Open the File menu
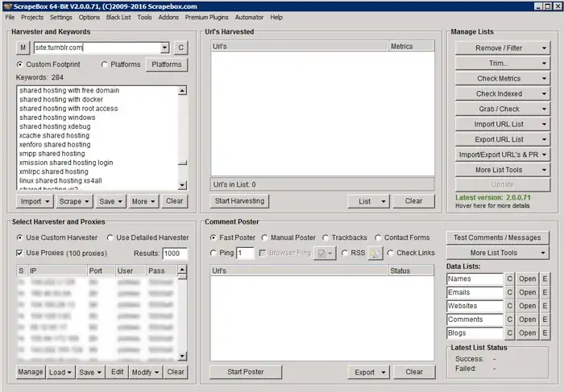Viewport: 564px width, 392px height. click(x=10, y=17)
